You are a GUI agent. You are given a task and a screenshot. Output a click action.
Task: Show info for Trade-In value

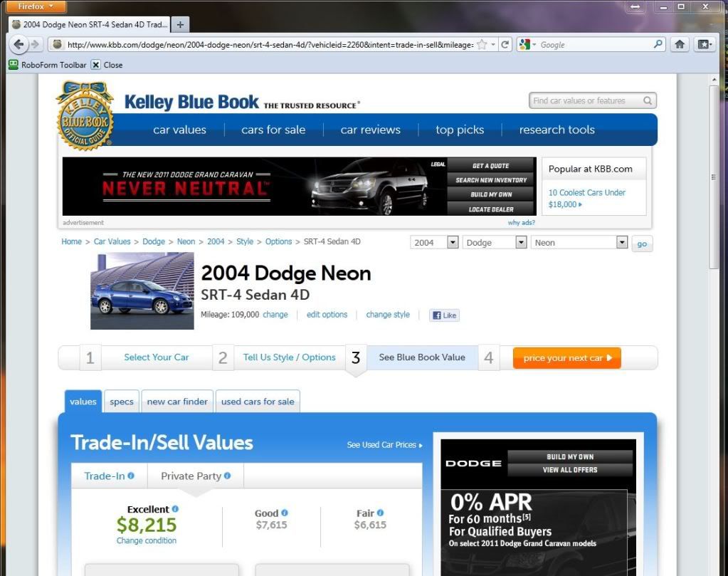[x=131, y=476]
